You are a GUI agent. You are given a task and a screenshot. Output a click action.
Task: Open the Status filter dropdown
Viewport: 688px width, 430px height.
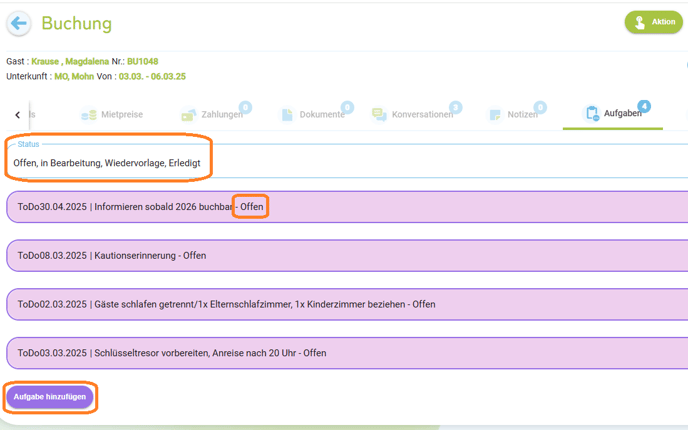(x=348, y=161)
